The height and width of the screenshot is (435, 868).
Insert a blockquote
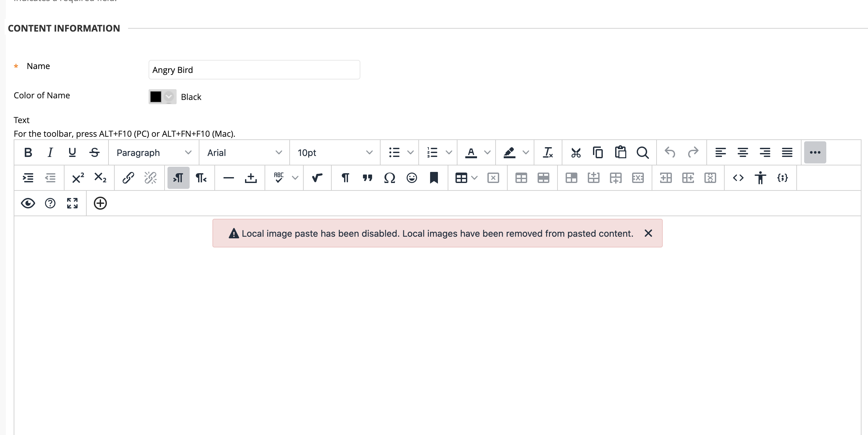[x=367, y=178]
